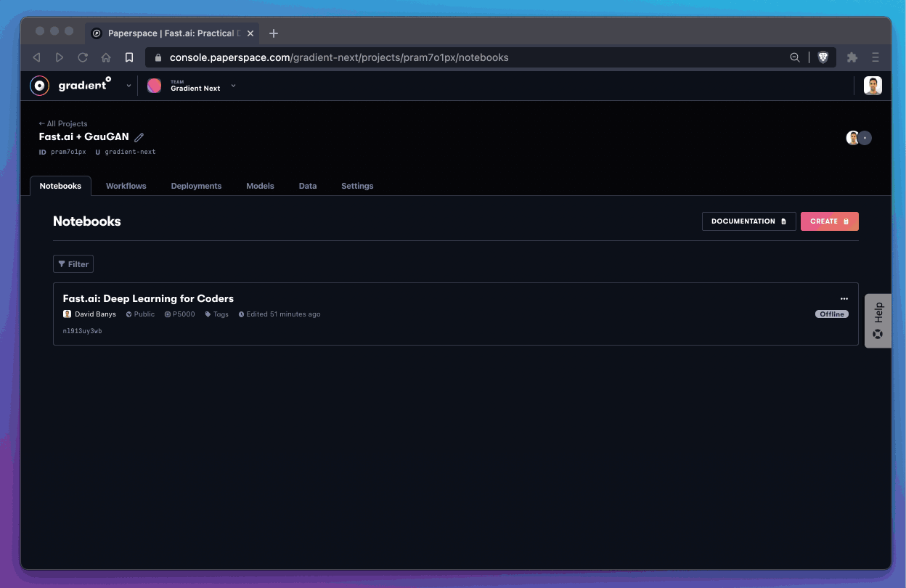Click the Gradient Next team avatar
The width and height of the screenshot is (906, 588).
155,86
